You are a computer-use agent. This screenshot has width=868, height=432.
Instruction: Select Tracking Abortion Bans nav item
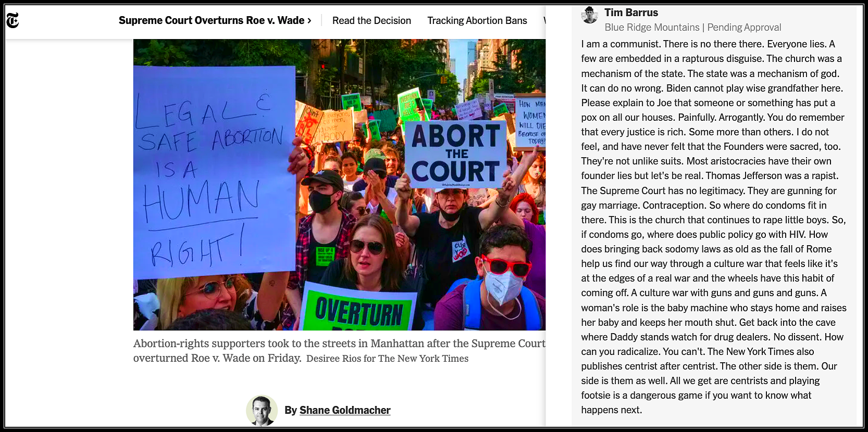[x=477, y=20]
